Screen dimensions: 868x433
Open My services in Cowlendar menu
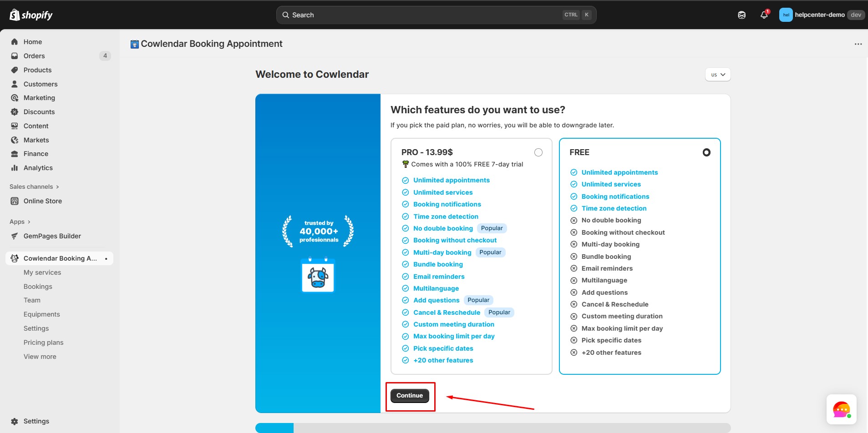pos(42,272)
